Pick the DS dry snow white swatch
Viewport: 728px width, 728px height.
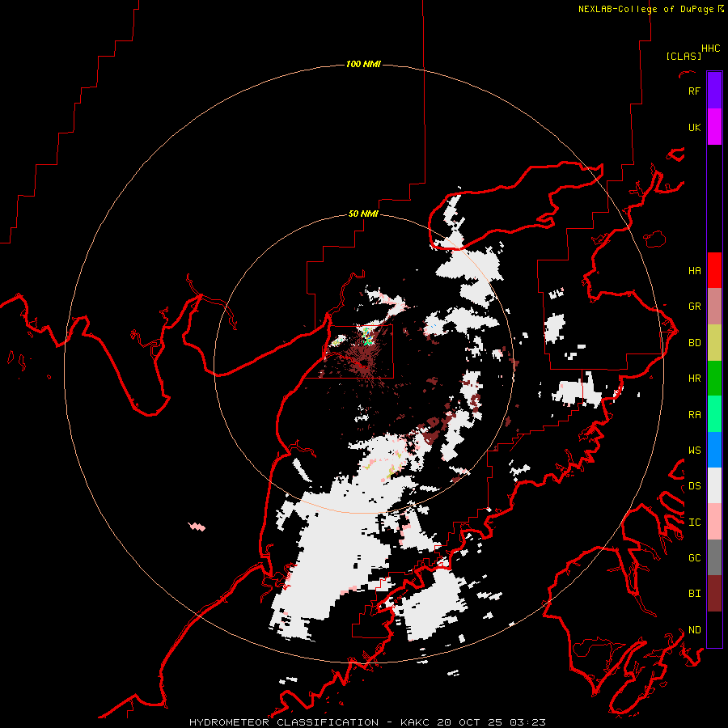pyautogui.click(x=714, y=485)
